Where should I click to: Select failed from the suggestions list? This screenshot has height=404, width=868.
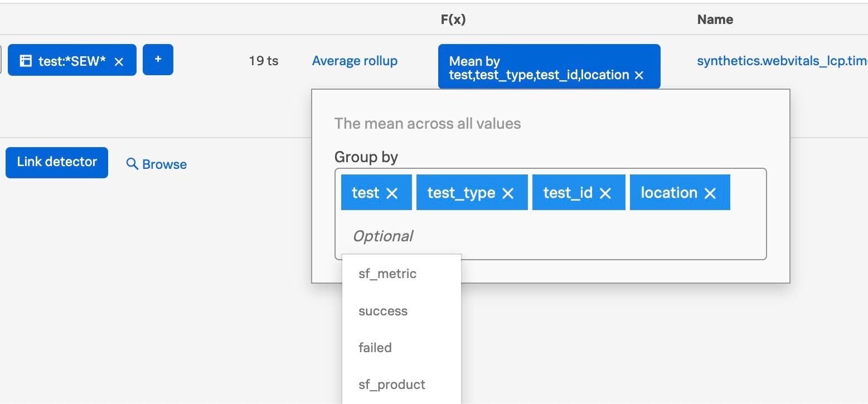(x=375, y=347)
